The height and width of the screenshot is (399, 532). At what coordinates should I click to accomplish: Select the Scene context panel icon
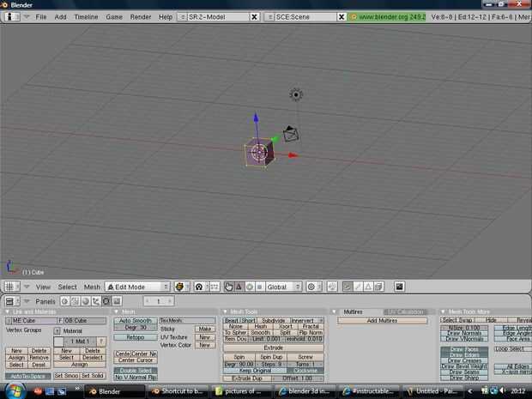pyautogui.click(x=117, y=301)
